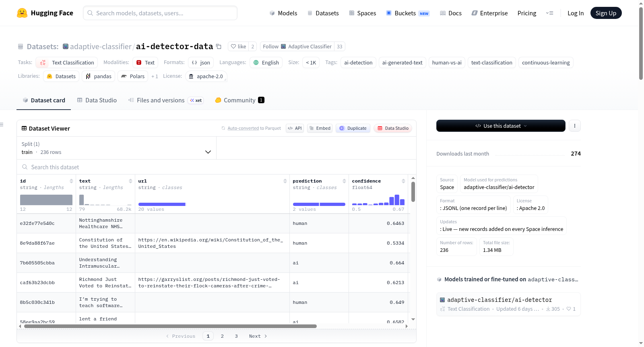This screenshot has height=347, width=644.
Task: Select the English language tag
Action: tap(266, 62)
